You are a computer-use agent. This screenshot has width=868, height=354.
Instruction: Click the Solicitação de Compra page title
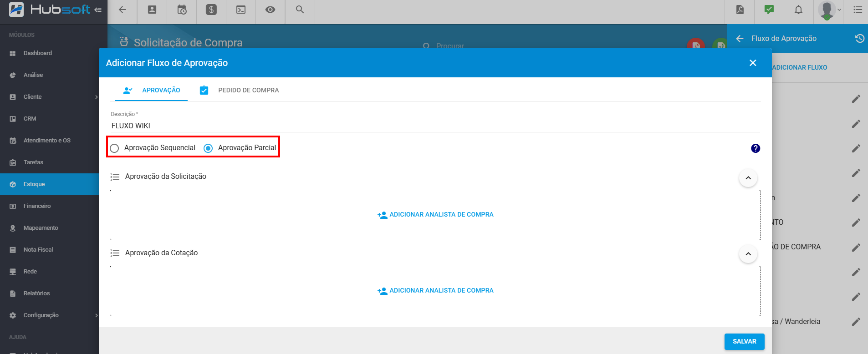(188, 42)
